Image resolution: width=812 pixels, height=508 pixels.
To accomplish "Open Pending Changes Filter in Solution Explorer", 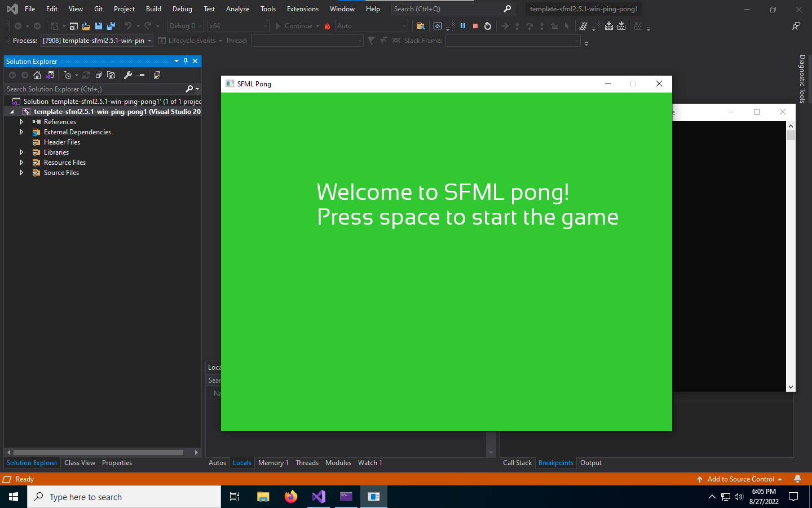I will tap(68, 75).
